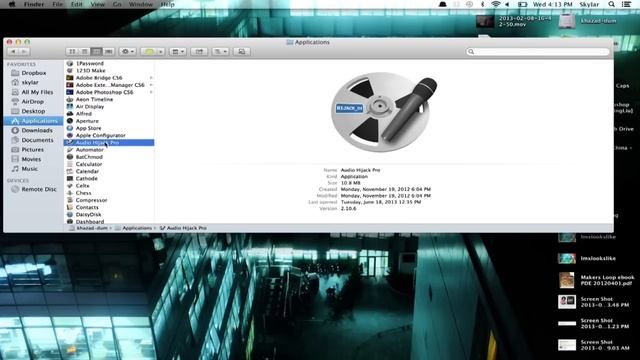
Task: Click the green label toolbar button
Action: 149,51
